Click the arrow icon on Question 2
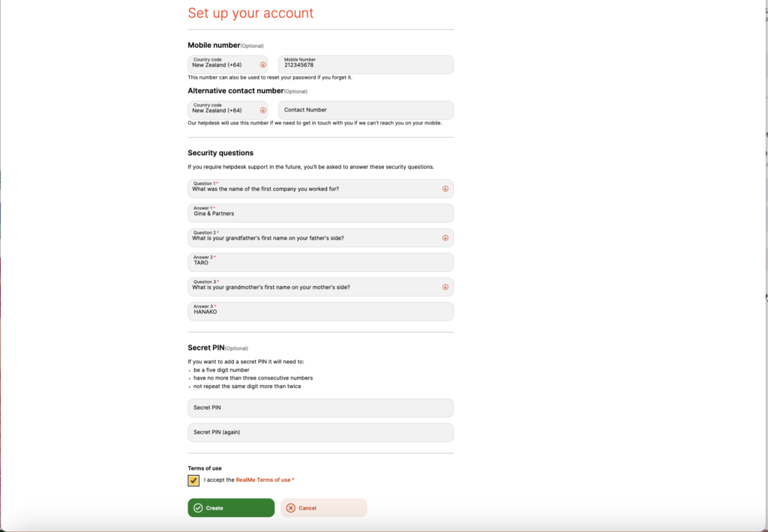Viewport: 768px width, 532px height. (445, 238)
